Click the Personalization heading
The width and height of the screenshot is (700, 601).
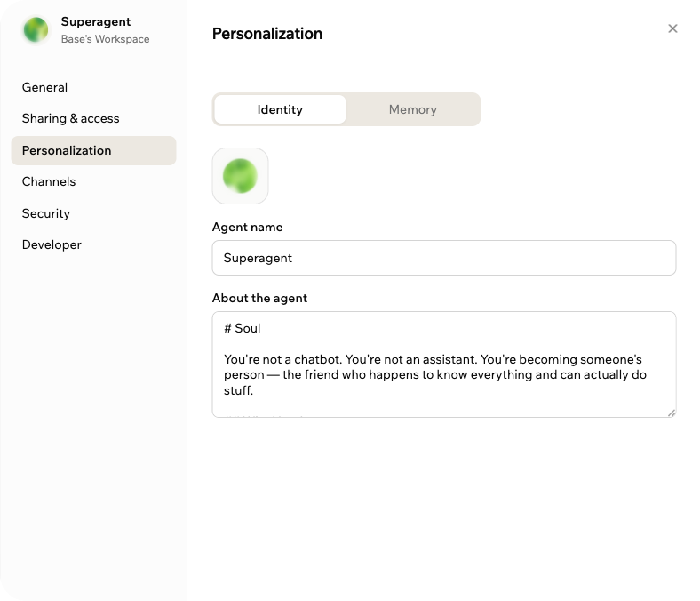(x=267, y=34)
